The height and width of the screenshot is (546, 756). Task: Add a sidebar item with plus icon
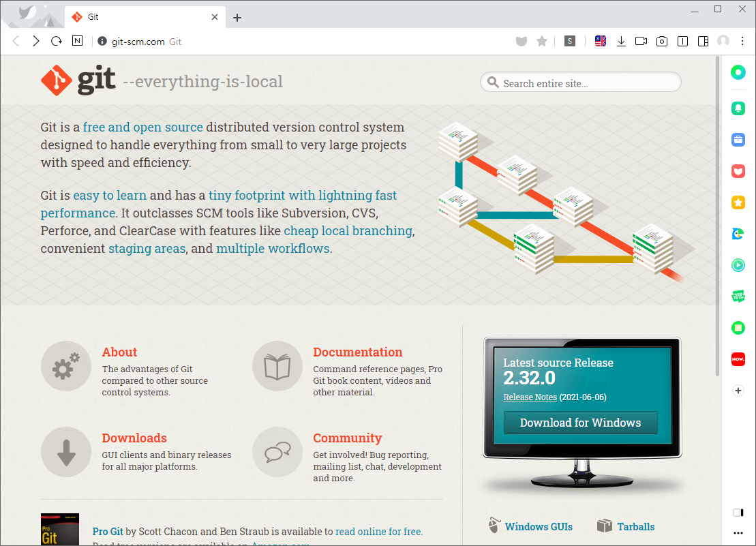click(738, 391)
